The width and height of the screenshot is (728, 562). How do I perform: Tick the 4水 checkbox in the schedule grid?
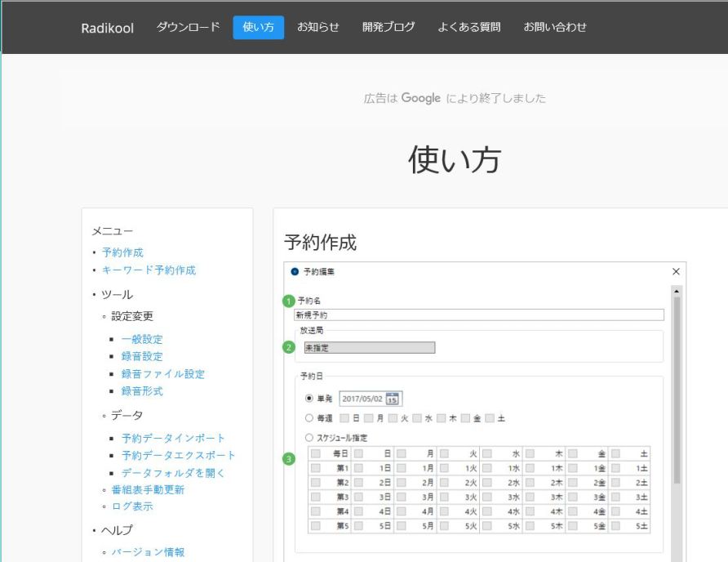pos(487,511)
